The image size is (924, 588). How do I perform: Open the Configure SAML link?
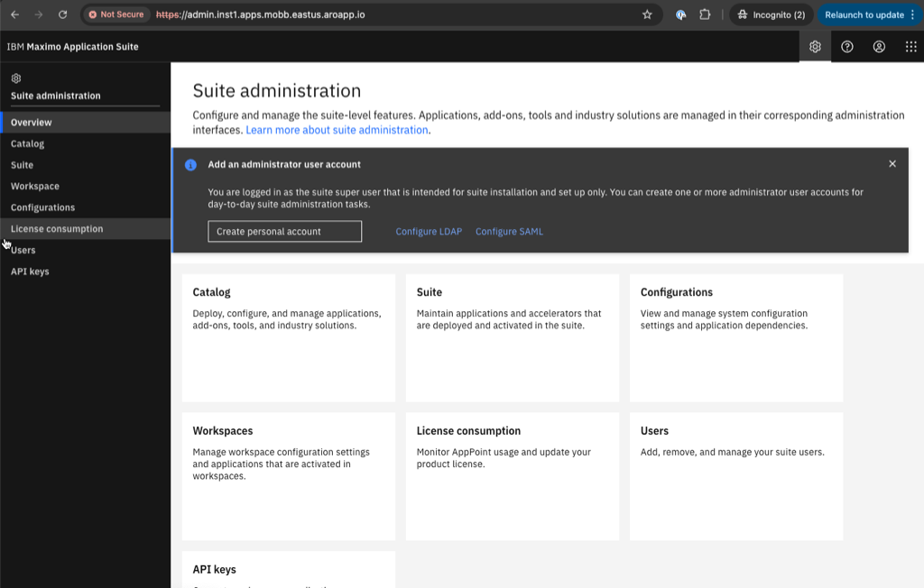click(509, 232)
